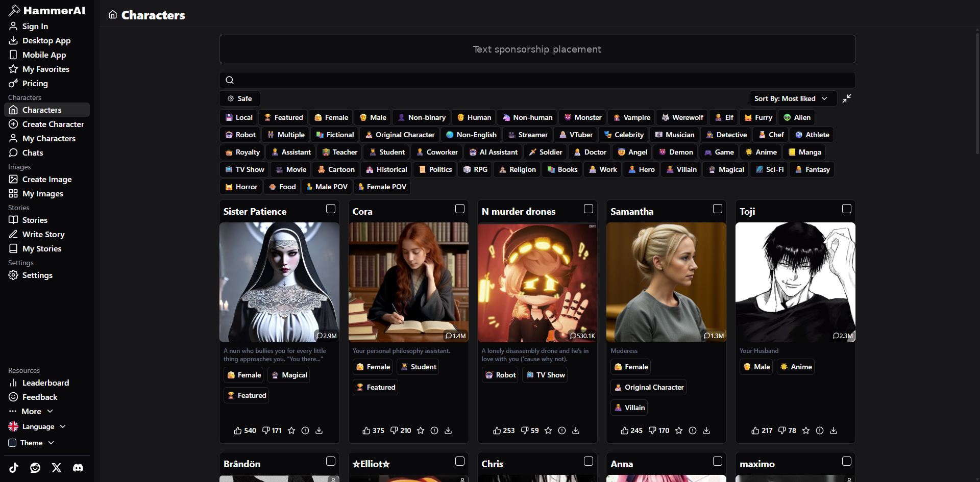Click Villain tag on Samantha card

[629, 408]
